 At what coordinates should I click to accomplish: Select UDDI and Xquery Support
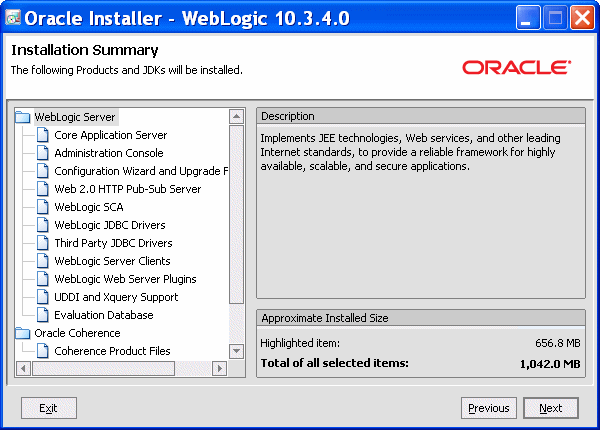point(116,297)
